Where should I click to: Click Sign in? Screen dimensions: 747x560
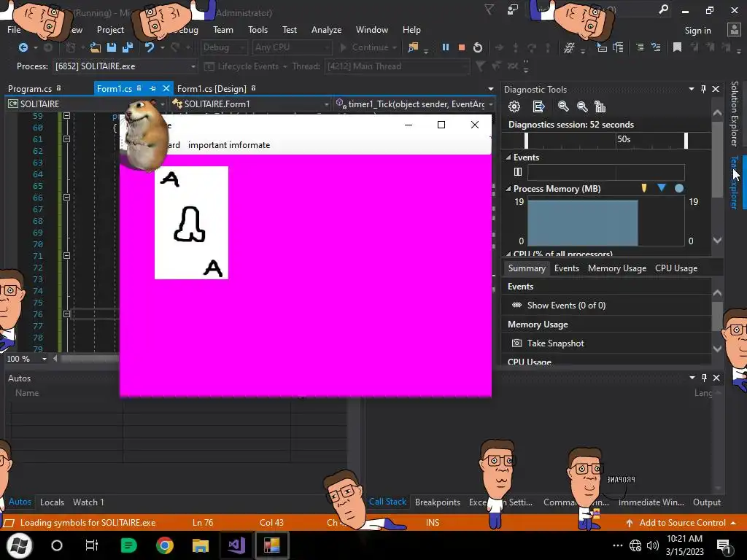(x=697, y=31)
